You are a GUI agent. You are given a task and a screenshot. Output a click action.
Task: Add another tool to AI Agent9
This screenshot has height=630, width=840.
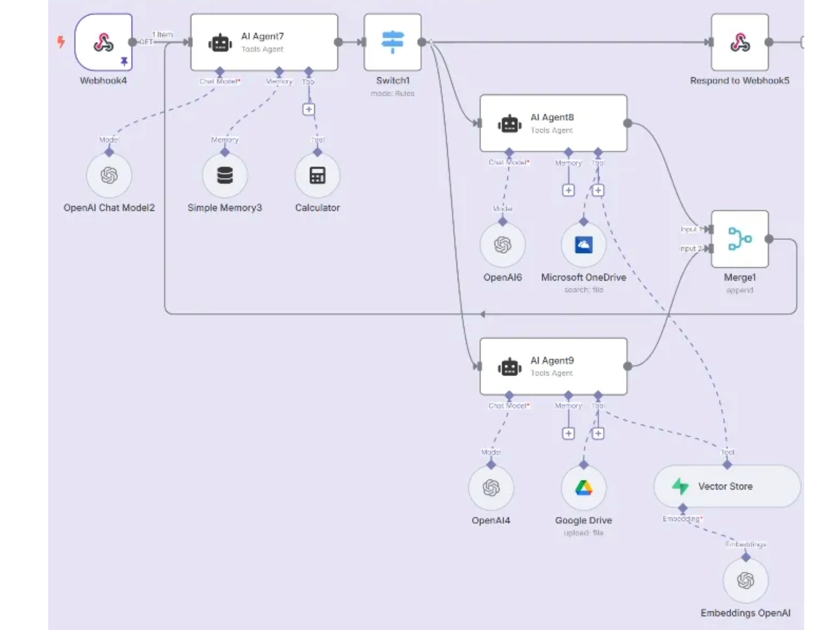[598, 433]
